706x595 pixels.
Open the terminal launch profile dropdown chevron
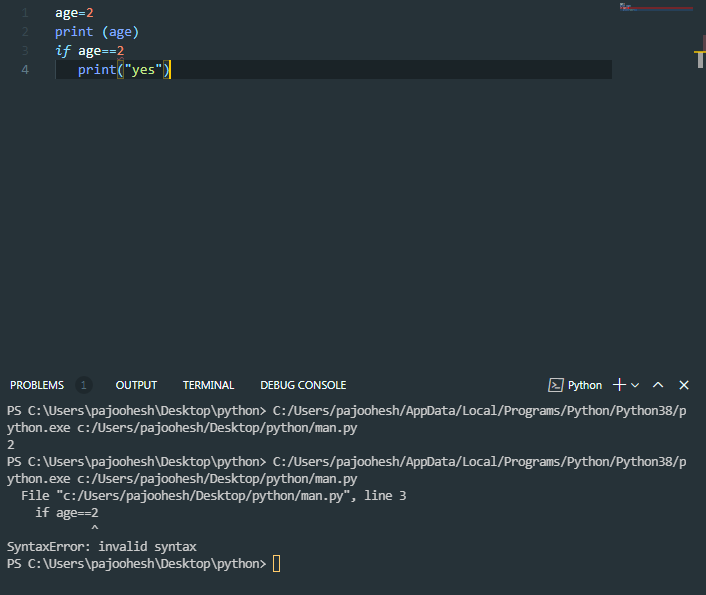click(635, 385)
